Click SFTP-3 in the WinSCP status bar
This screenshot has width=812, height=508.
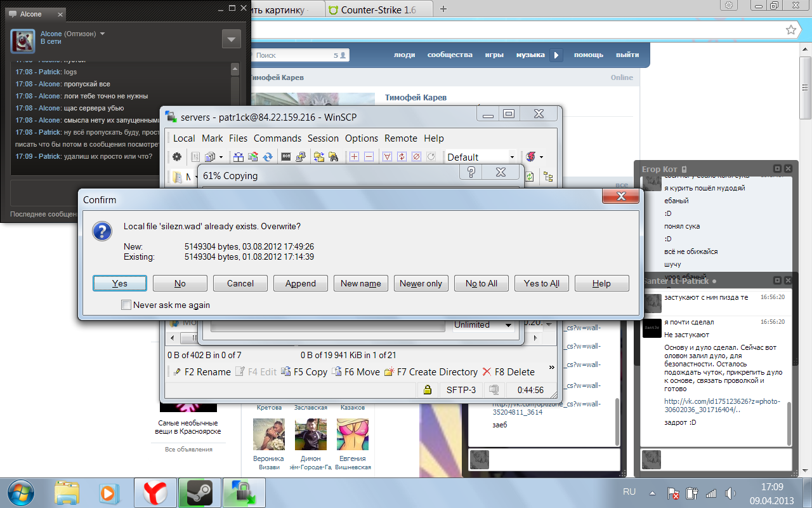[x=461, y=390]
